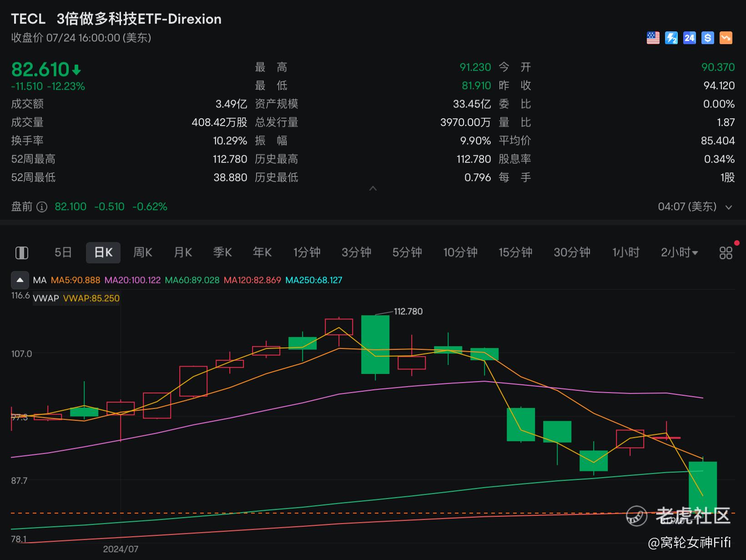Switch to the 3分钟 chart tab
This screenshot has width=746, height=560.
pyautogui.click(x=357, y=252)
